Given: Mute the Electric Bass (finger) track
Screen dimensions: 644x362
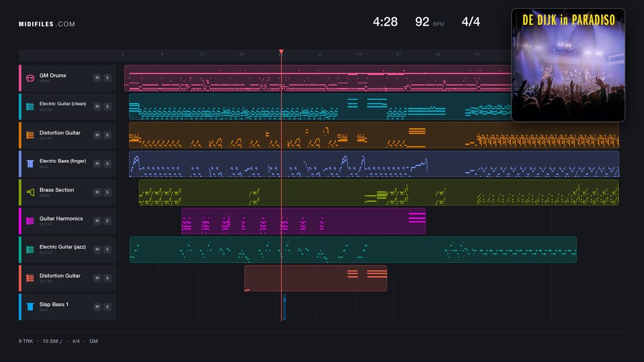Looking at the screenshot, I should coord(97,163).
